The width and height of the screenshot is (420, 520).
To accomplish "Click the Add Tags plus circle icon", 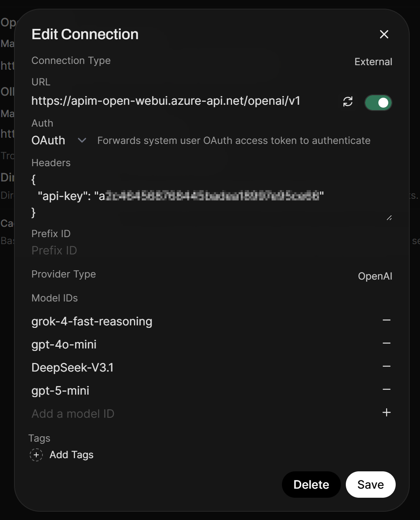I will 36,455.
